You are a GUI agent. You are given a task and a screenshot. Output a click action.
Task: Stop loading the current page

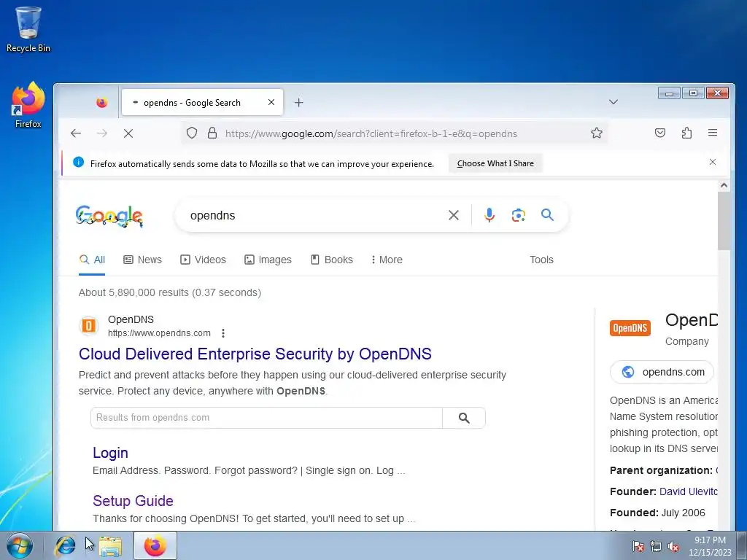[128, 133]
